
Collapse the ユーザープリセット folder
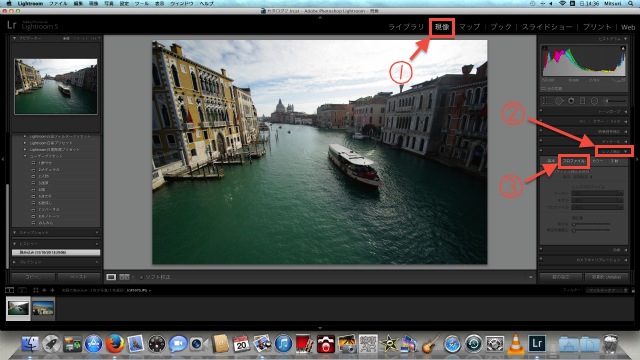[25, 156]
